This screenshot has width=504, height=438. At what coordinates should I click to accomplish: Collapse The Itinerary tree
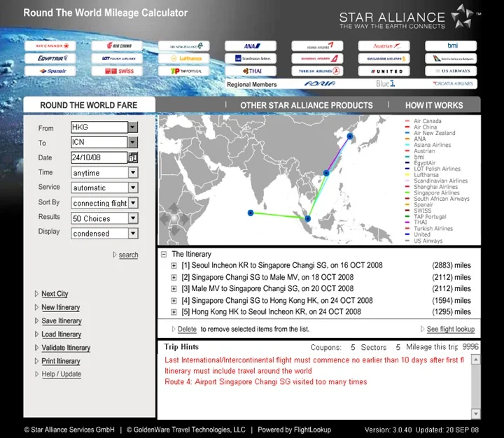(164, 255)
